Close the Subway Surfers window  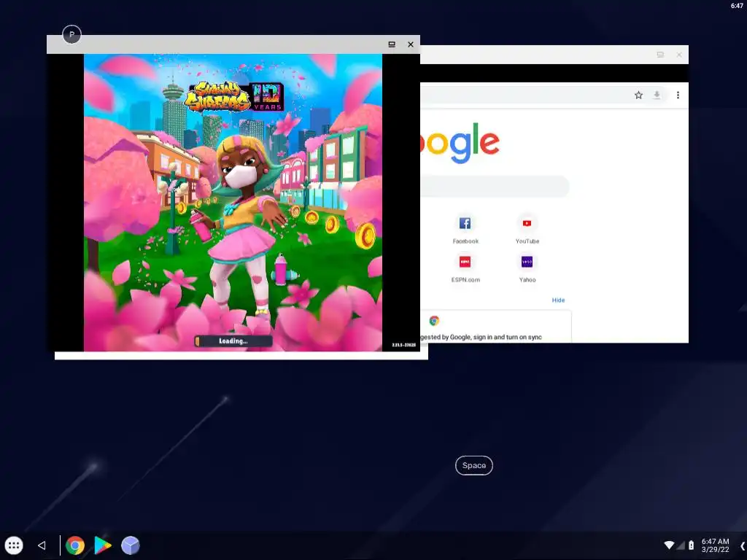(411, 44)
